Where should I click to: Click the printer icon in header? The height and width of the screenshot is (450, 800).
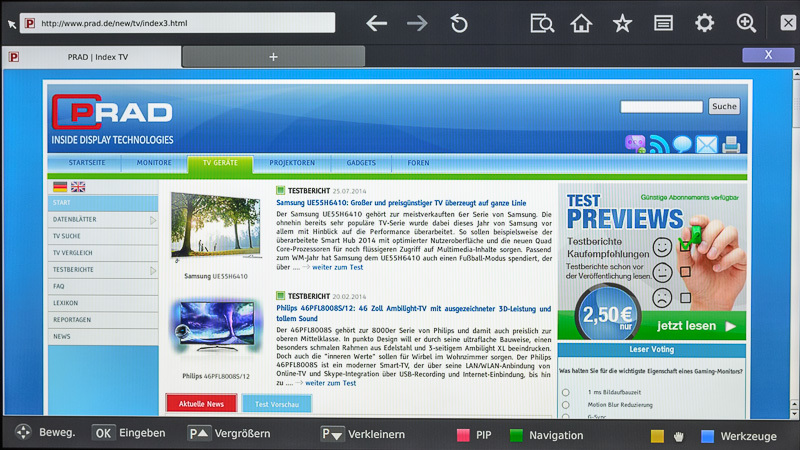click(731, 144)
